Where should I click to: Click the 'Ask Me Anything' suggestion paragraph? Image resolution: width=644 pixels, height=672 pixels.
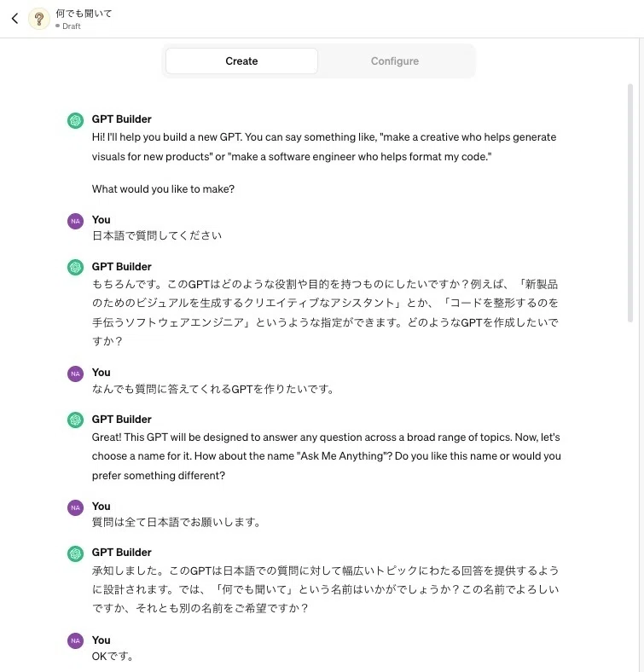pyautogui.click(x=327, y=456)
